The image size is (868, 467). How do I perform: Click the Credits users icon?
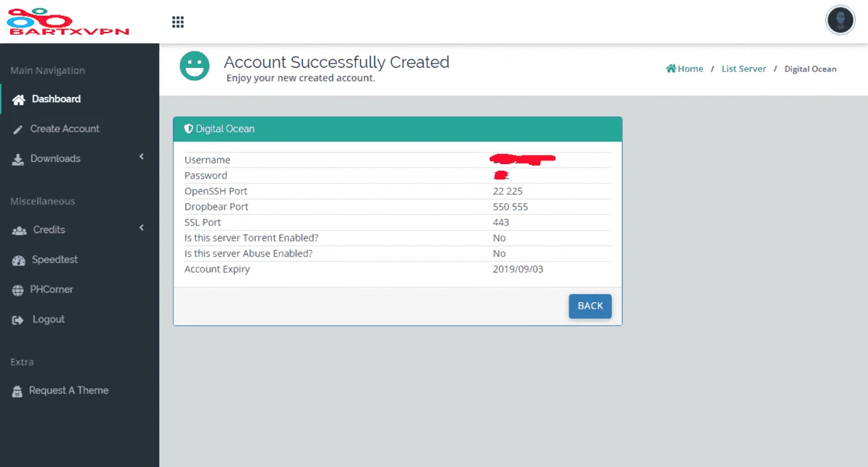click(20, 230)
